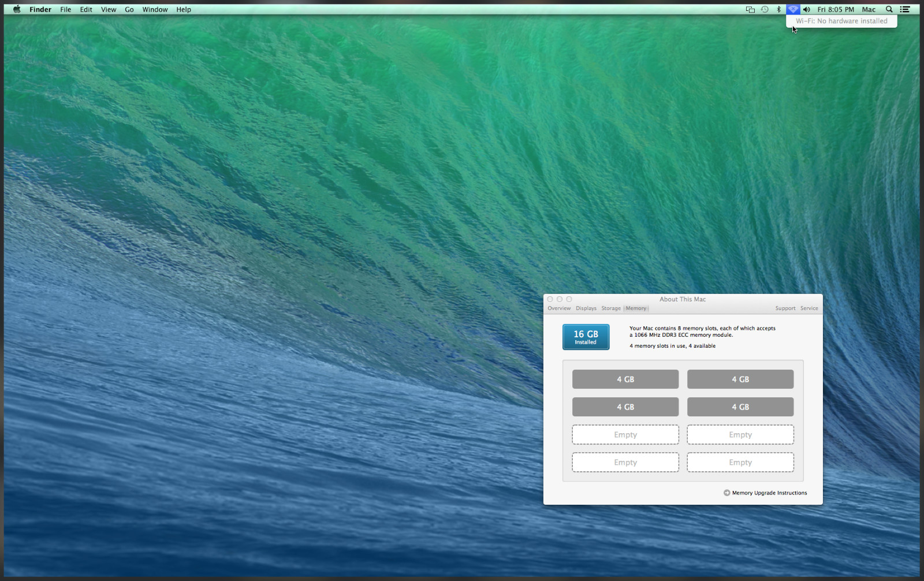Open the File menu
This screenshot has height=581, width=924.
(66, 9)
